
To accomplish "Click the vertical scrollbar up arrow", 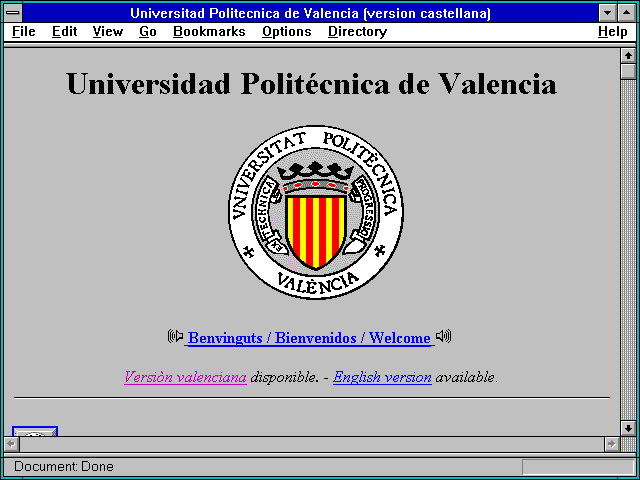I will (628, 56).
